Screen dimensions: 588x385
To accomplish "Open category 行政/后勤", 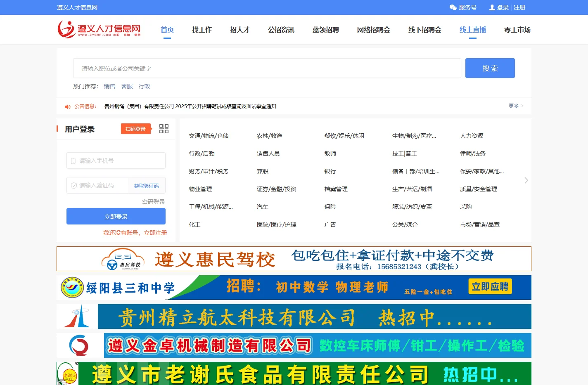I will click(x=202, y=154).
